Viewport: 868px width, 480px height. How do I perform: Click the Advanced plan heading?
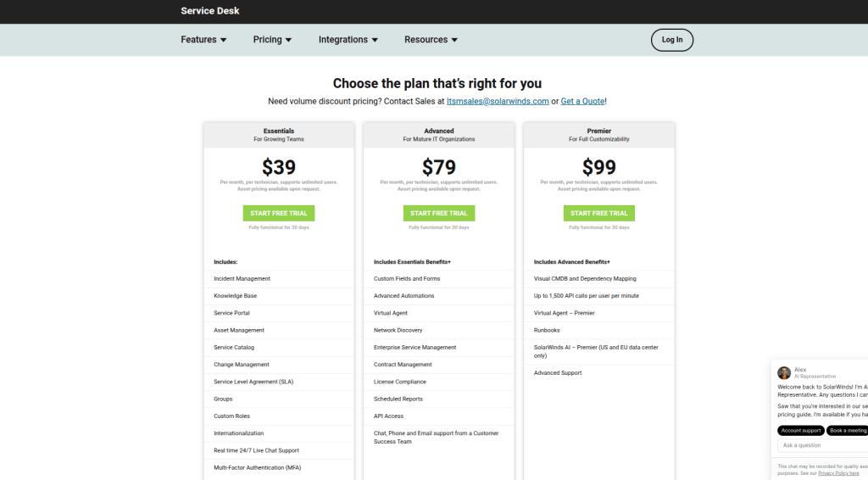click(438, 131)
